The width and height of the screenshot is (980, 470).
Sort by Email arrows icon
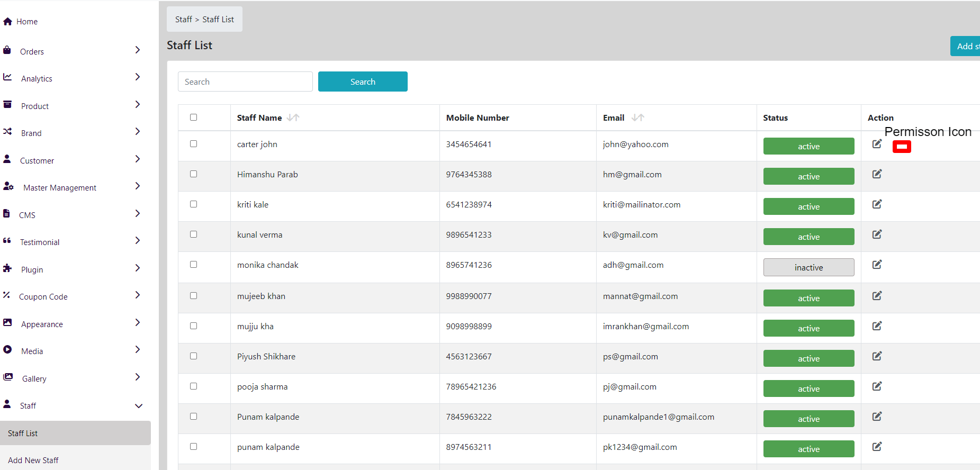pos(638,118)
